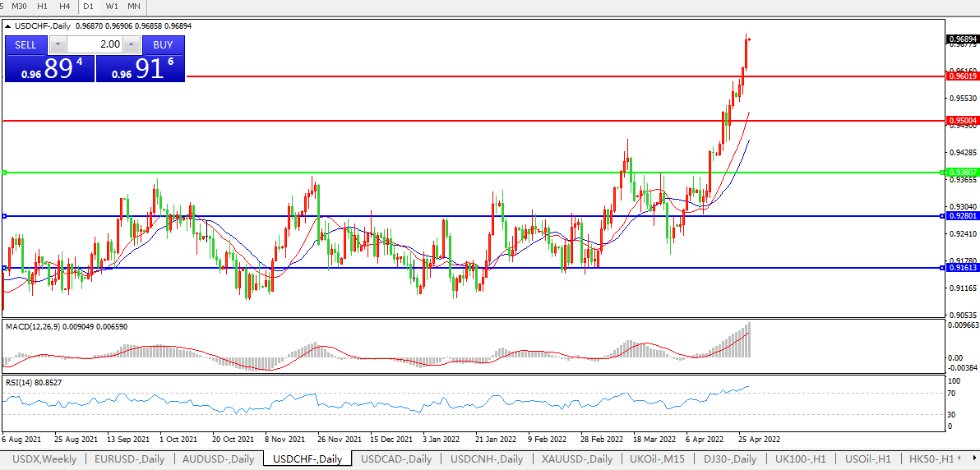Screen dimensions: 980x470
Task: Collapse the one-click trading panel triangle
Action: point(9,26)
